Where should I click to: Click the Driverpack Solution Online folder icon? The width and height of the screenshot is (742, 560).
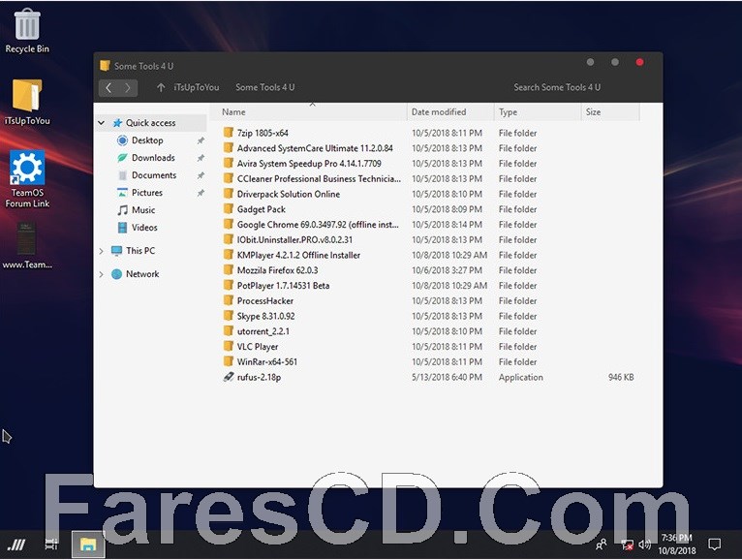pyautogui.click(x=228, y=194)
